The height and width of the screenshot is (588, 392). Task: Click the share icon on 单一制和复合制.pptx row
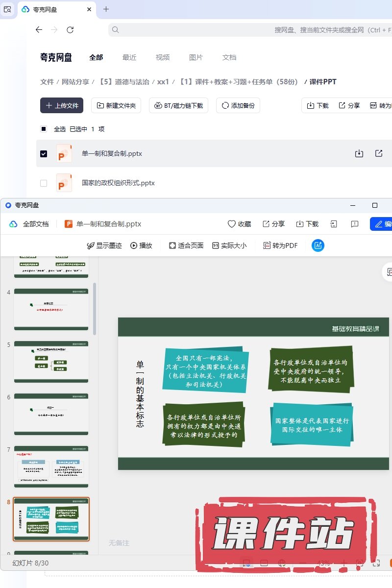[379, 153]
